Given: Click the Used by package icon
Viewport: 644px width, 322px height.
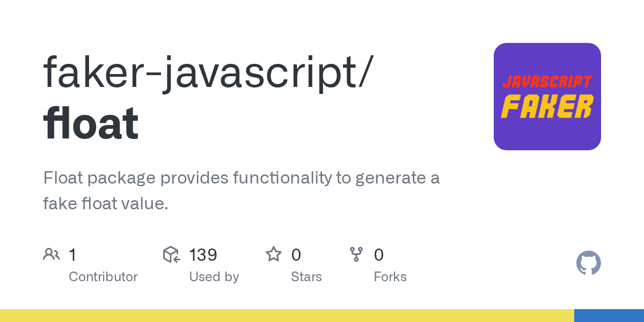Looking at the screenshot, I should tap(171, 254).
